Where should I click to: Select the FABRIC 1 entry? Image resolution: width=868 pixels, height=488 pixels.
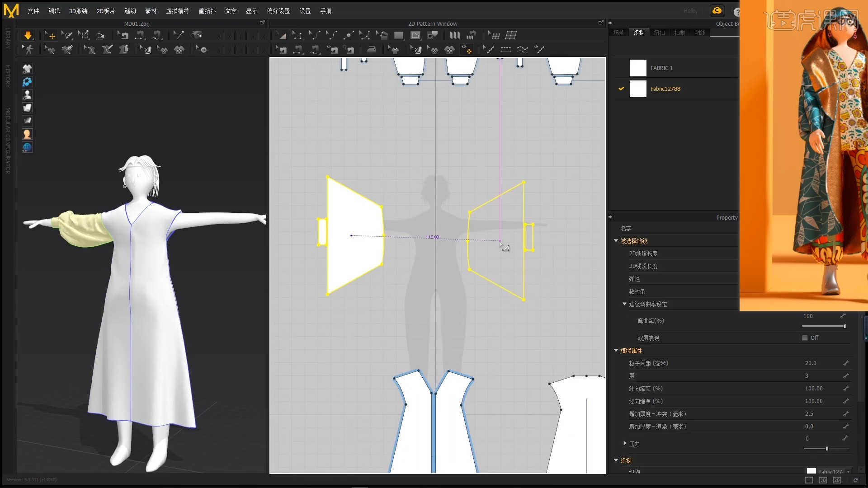(x=661, y=68)
